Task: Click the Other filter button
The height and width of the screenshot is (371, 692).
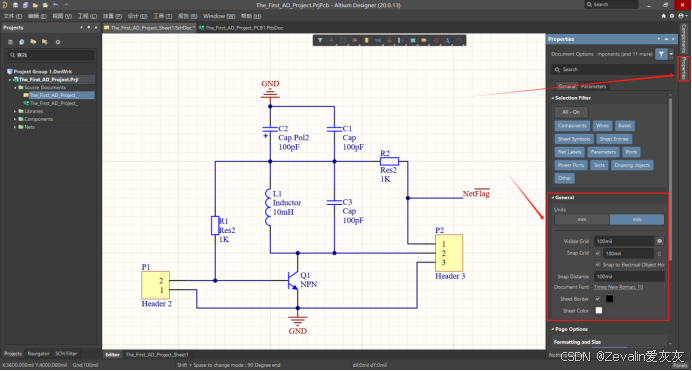Action: [x=564, y=178]
